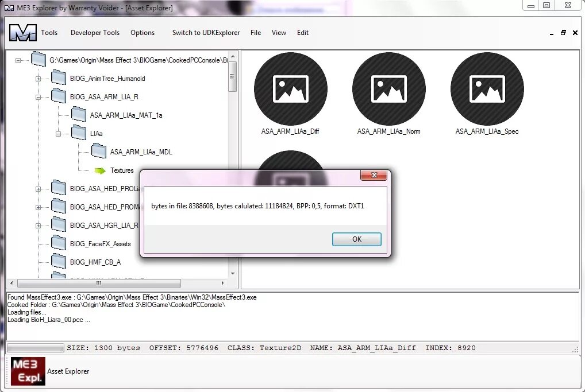Click the ME3 Explorer M logo icon
The width and height of the screenshot is (585, 392).
(23, 33)
